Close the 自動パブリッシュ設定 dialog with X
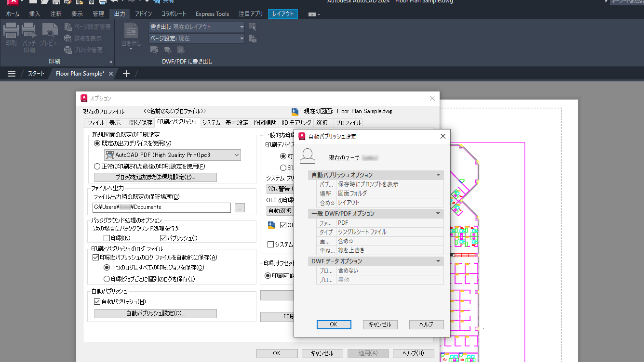Screen dimensions: 644x362 click(443, 136)
